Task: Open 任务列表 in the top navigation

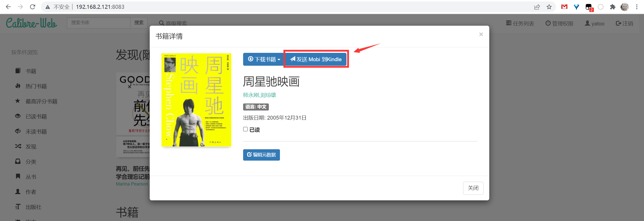Action: point(520,23)
